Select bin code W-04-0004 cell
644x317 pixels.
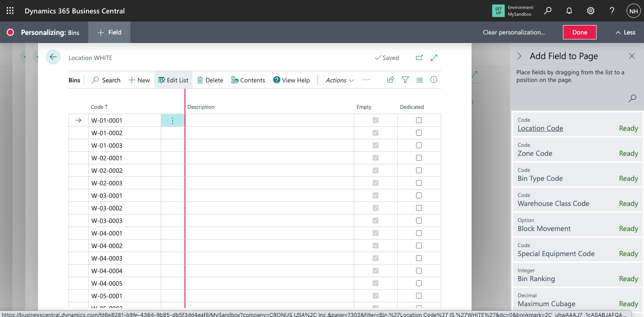[125, 271]
